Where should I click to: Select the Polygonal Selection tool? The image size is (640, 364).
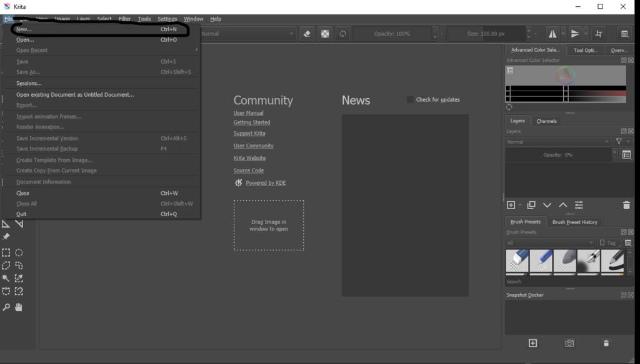6,266
